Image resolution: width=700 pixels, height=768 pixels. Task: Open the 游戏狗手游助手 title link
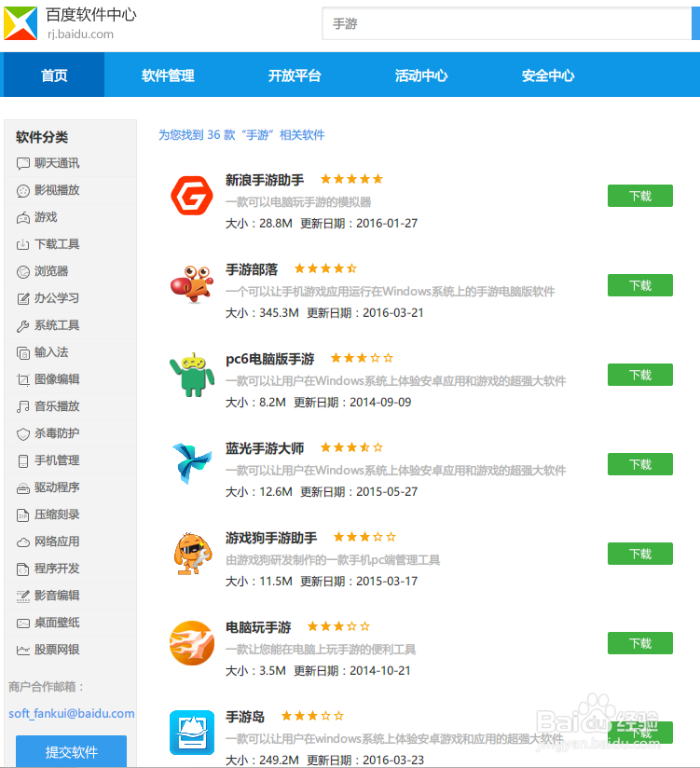(271, 538)
